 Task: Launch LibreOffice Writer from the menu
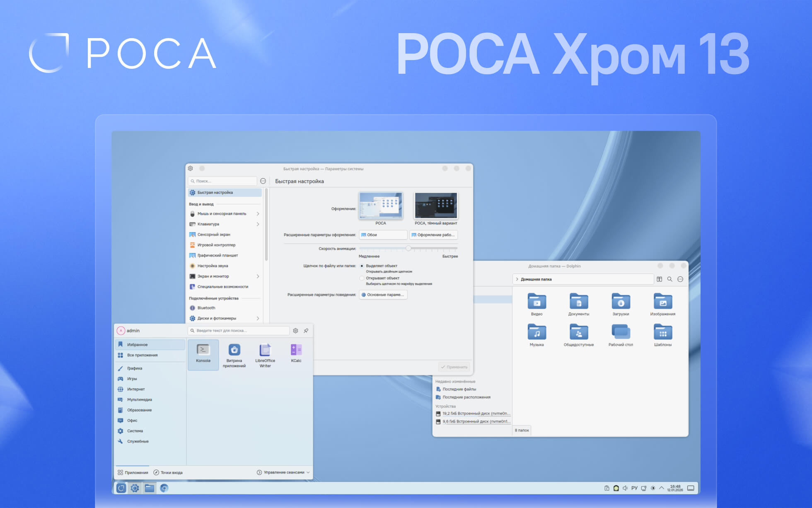(x=265, y=355)
